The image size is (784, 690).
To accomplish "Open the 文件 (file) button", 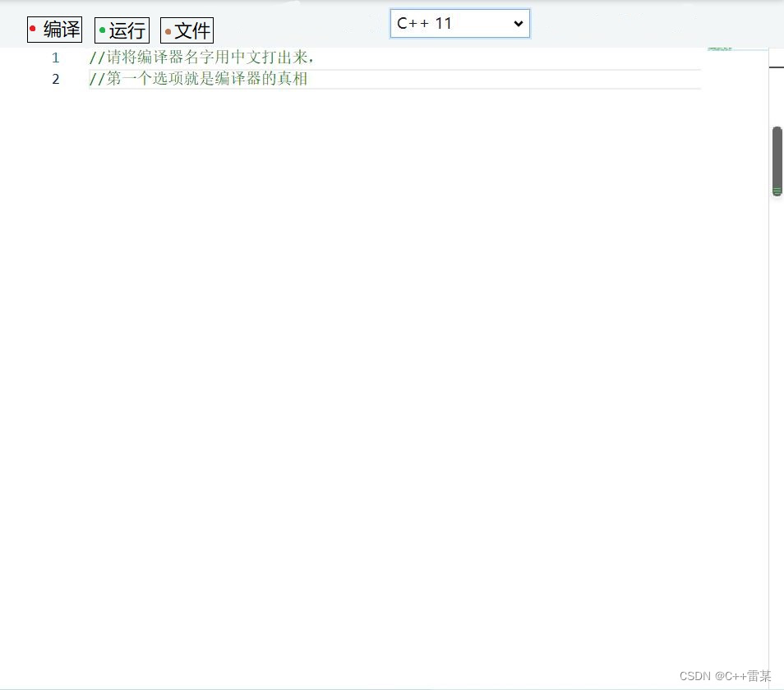I will tap(187, 30).
